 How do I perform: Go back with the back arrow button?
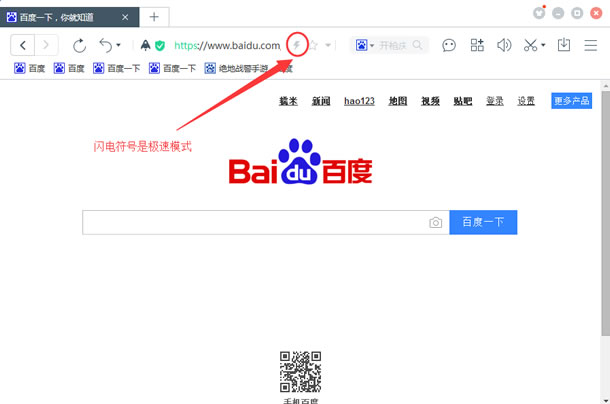(23, 46)
